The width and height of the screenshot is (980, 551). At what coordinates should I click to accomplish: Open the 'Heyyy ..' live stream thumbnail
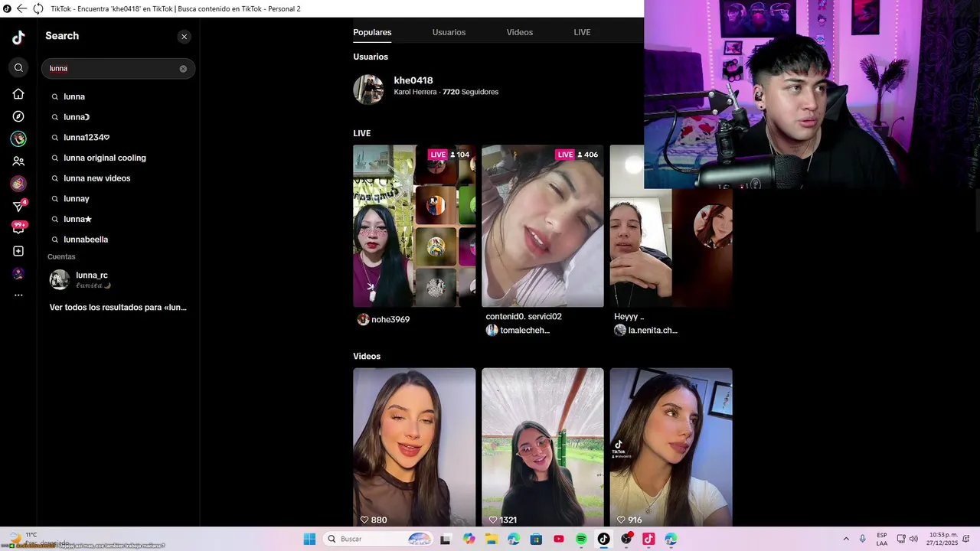(671, 248)
